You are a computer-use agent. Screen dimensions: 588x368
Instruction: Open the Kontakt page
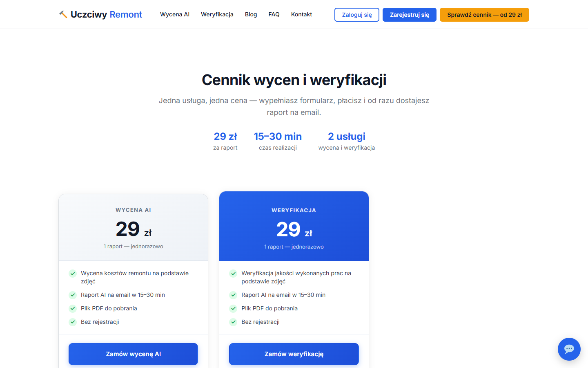[301, 14]
